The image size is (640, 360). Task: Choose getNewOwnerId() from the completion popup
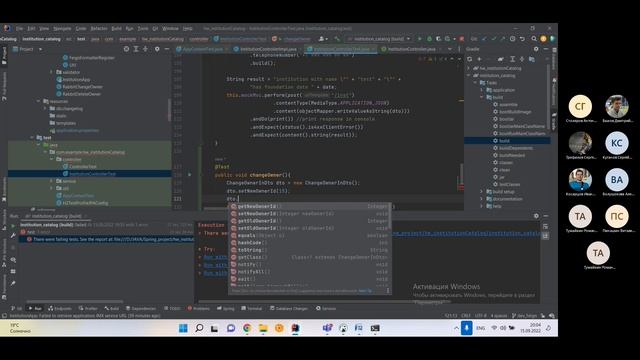(x=309, y=206)
